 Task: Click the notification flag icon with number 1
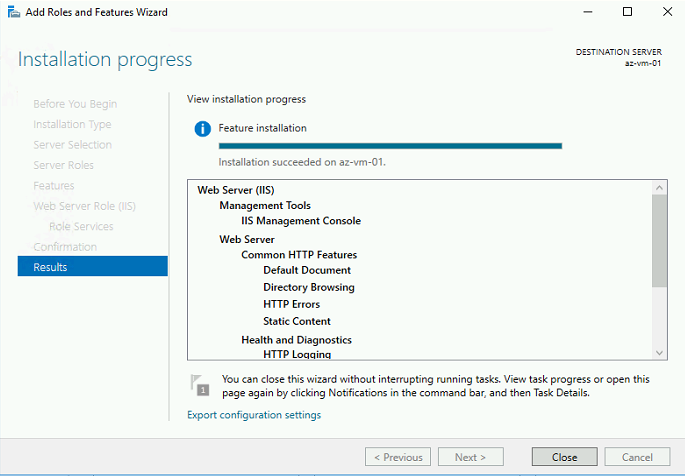tap(201, 385)
